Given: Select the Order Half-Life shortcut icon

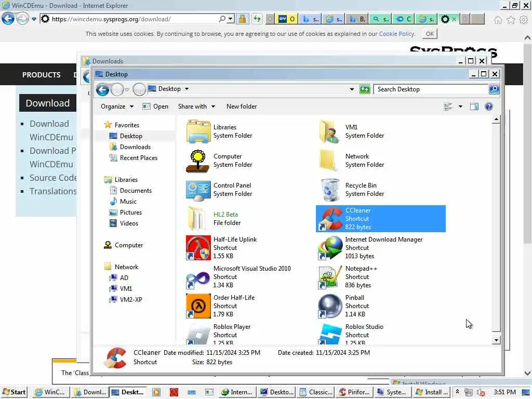Looking at the screenshot, I should [x=198, y=306].
